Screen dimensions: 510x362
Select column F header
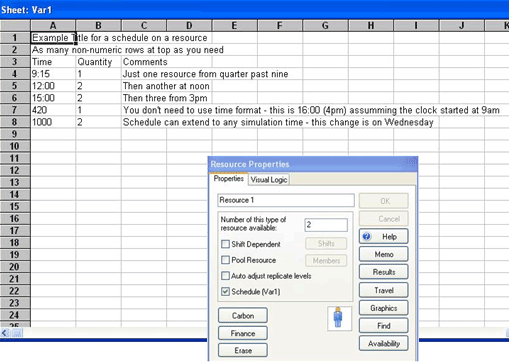pos(280,25)
